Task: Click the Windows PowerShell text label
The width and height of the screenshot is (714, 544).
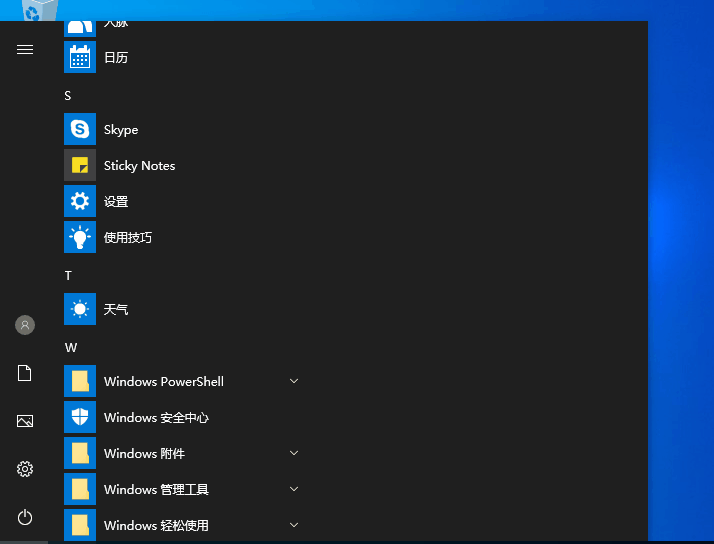Action: coord(164,381)
